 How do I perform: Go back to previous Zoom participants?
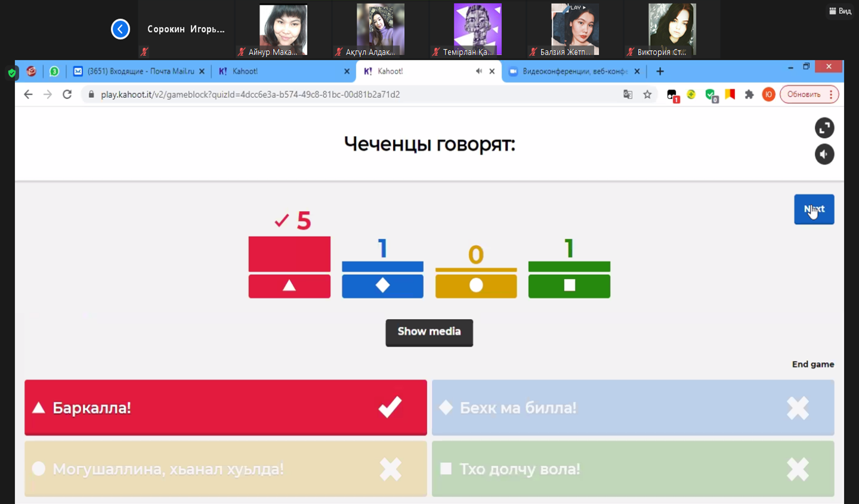pyautogui.click(x=120, y=29)
